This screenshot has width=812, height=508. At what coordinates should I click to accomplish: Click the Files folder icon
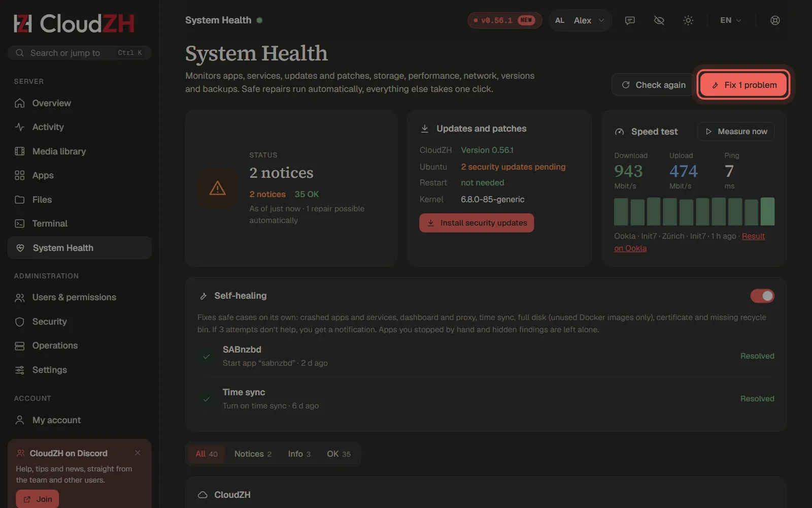click(x=20, y=200)
